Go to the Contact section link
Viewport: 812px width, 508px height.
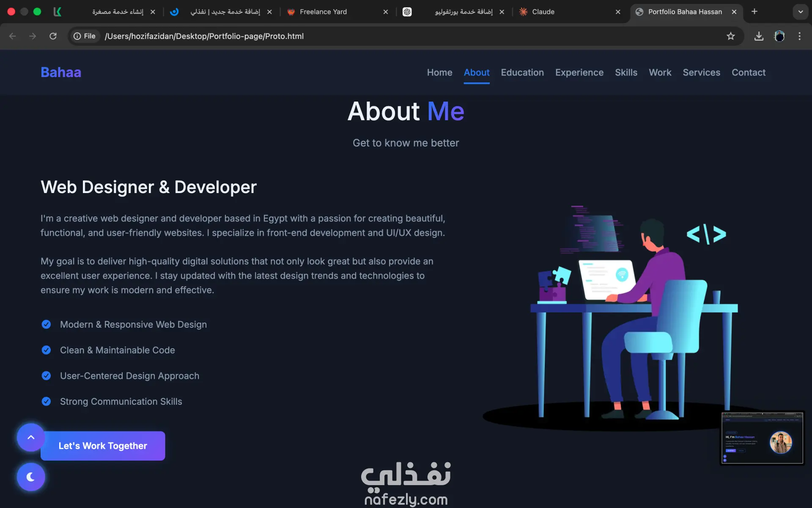pyautogui.click(x=749, y=72)
